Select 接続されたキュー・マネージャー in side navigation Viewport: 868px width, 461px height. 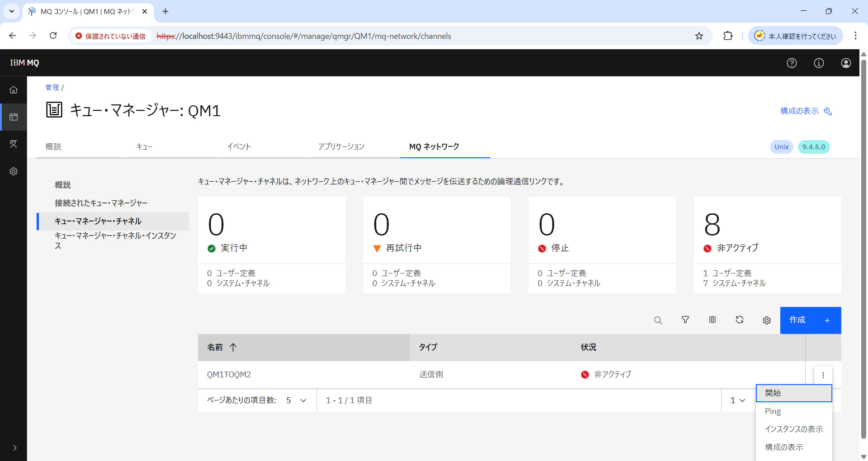[x=113, y=203]
